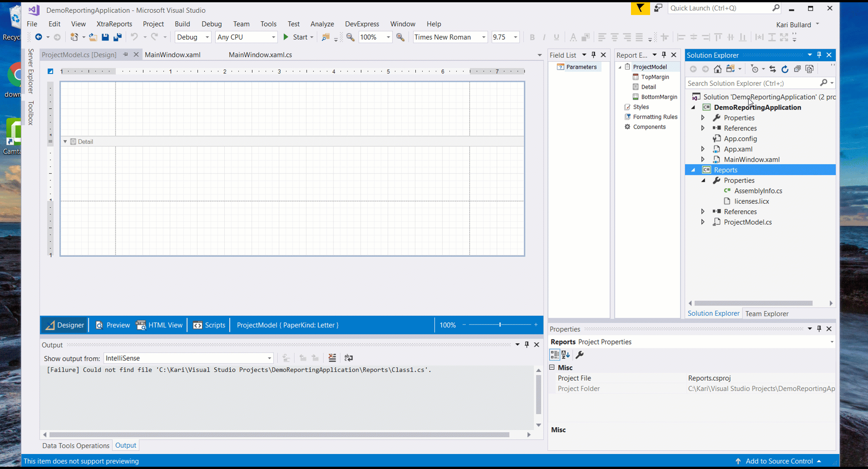Open the DevExpress menu
The image size is (868, 469).
(362, 24)
